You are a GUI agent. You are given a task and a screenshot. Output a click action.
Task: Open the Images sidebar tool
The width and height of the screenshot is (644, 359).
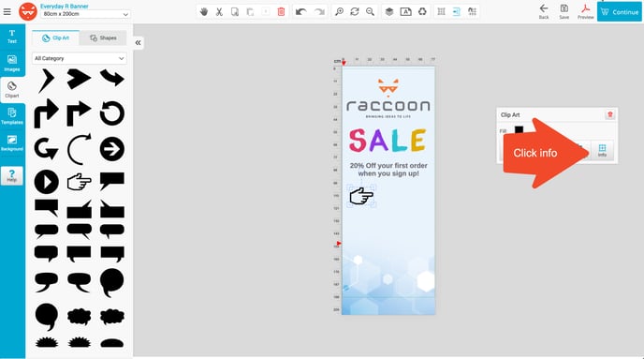click(x=12, y=63)
